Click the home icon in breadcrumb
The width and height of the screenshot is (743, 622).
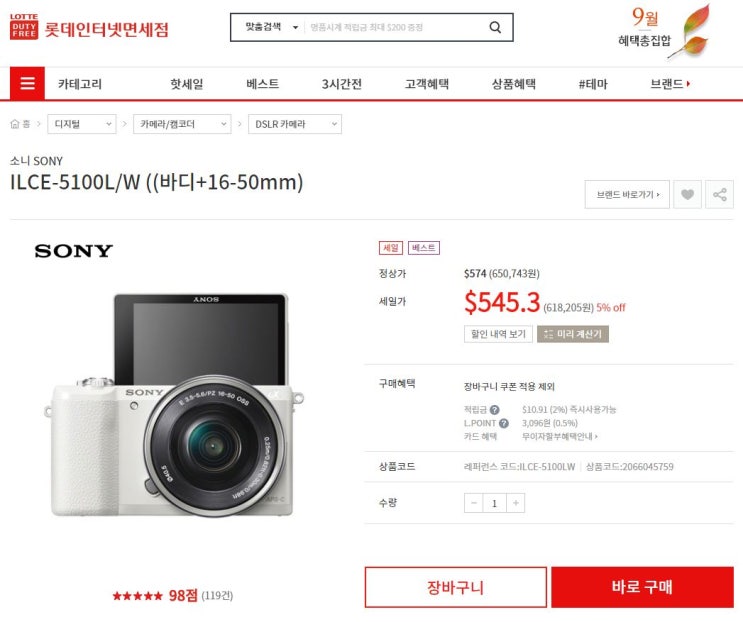click(15, 124)
